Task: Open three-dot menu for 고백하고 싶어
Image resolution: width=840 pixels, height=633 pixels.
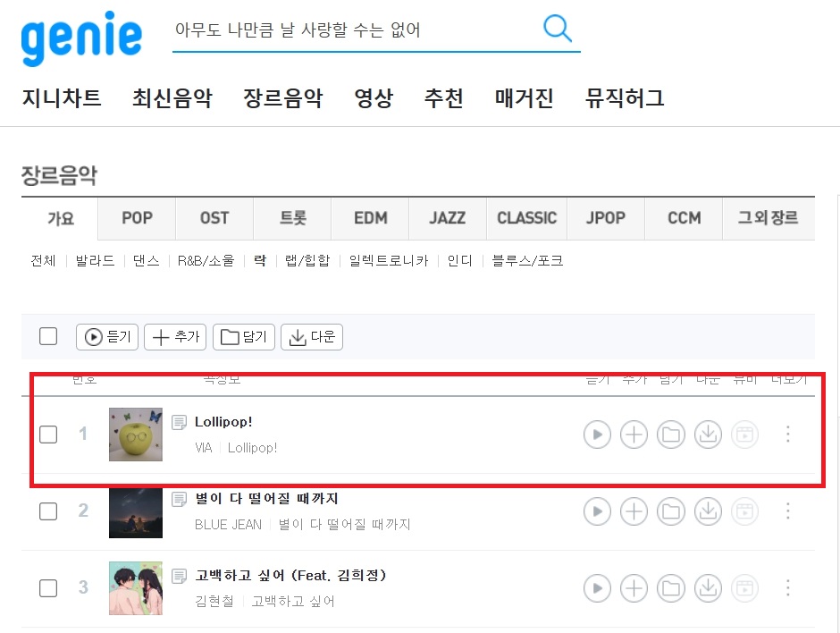Action: [x=787, y=588]
